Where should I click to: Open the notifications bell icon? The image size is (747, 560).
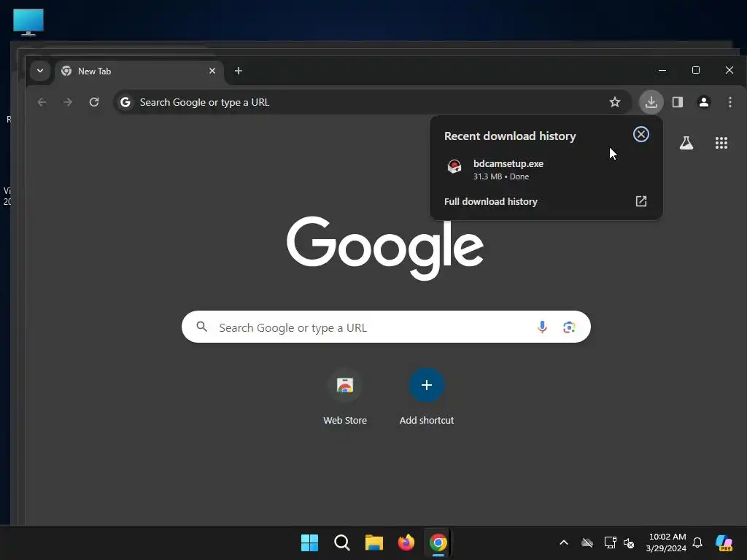tap(697, 542)
